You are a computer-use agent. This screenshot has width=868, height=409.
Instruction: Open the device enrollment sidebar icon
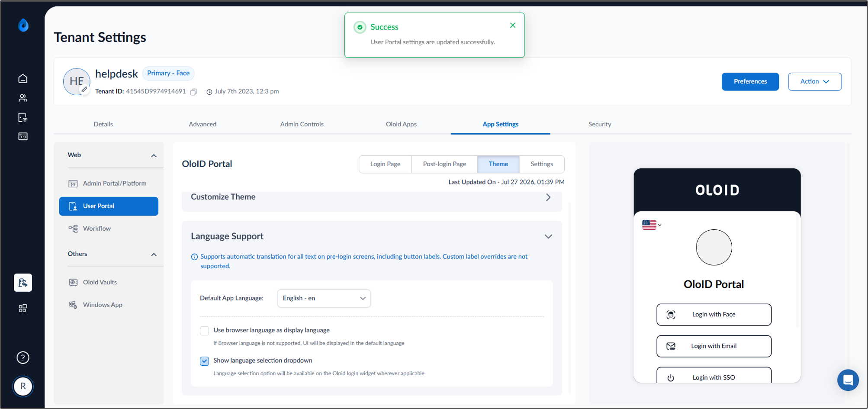pyautogui.click(x=23, y=117)
